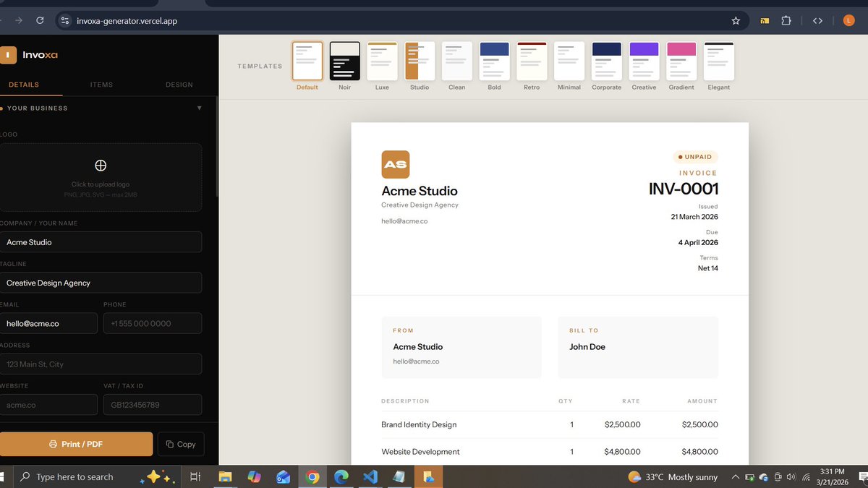Open Wi-Fi network icon in system tray
868x488 pixels.
806,477
